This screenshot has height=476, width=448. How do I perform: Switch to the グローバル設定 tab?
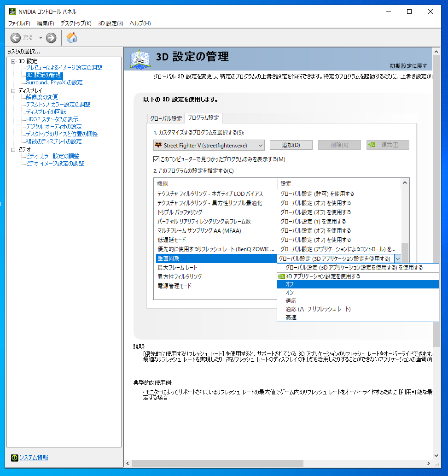[x=166, y=118]
